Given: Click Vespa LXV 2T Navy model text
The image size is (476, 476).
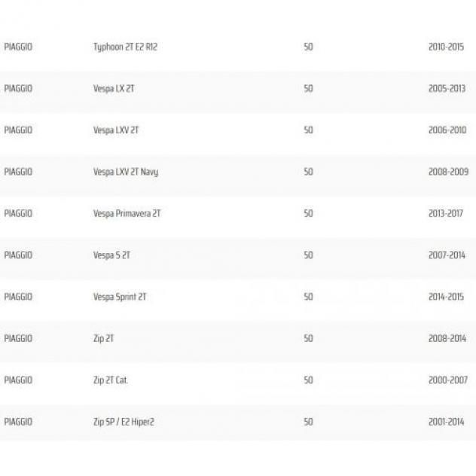Looking at the screenshot, I should coord(126,172).
